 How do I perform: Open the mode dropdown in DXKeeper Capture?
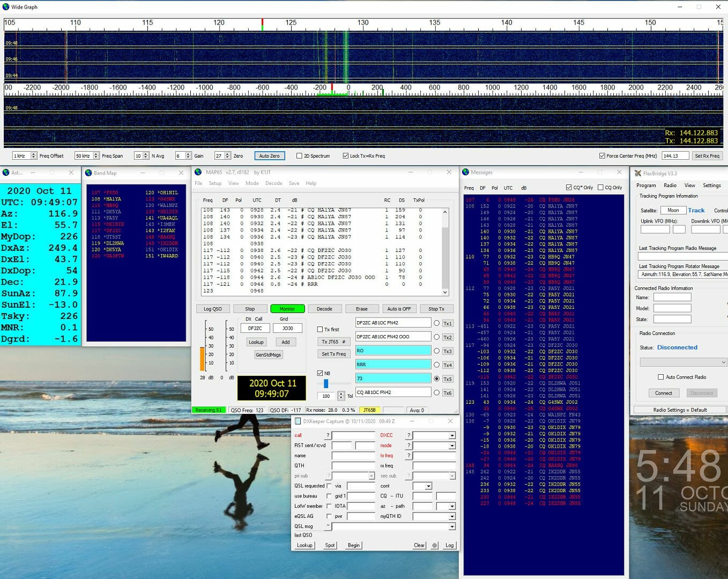pos(452,446)
